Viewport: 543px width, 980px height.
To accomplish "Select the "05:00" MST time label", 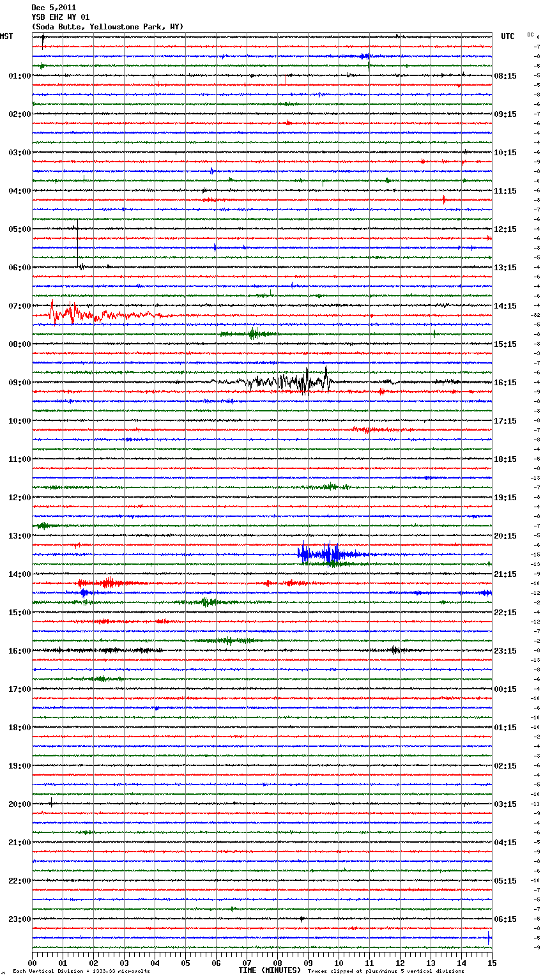I will click(x=20, y=229).
